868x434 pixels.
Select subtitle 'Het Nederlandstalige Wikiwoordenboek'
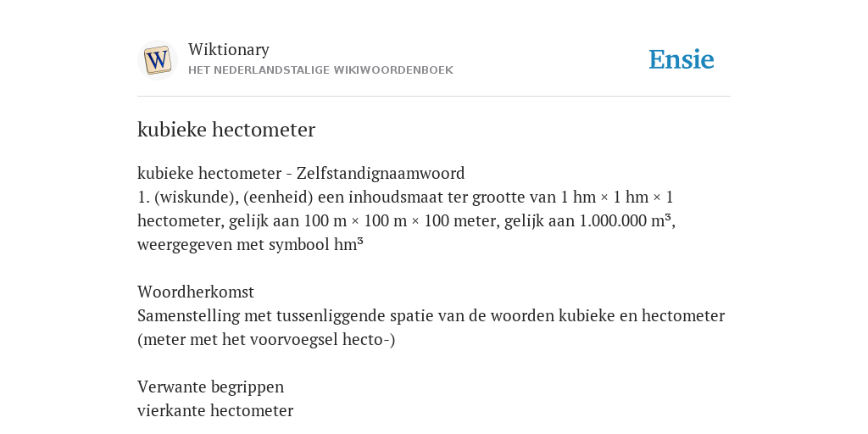point(320,70)
